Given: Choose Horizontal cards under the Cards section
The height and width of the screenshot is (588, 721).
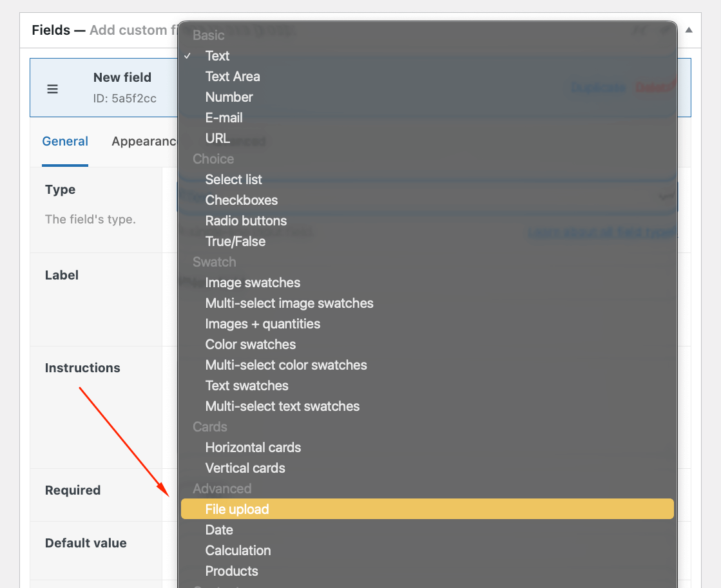Looking at the screenshot, I should [253, 447].
